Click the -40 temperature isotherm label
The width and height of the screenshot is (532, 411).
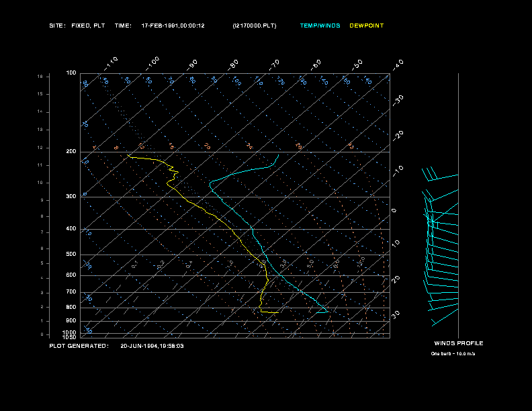[x=398, y=65]
